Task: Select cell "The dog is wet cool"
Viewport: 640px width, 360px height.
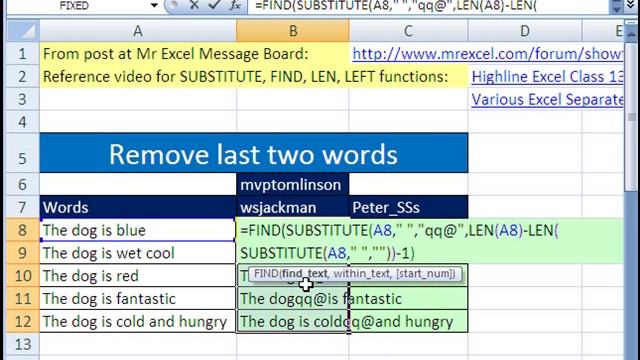Action: pyautogui.click(x=138, y=253)
